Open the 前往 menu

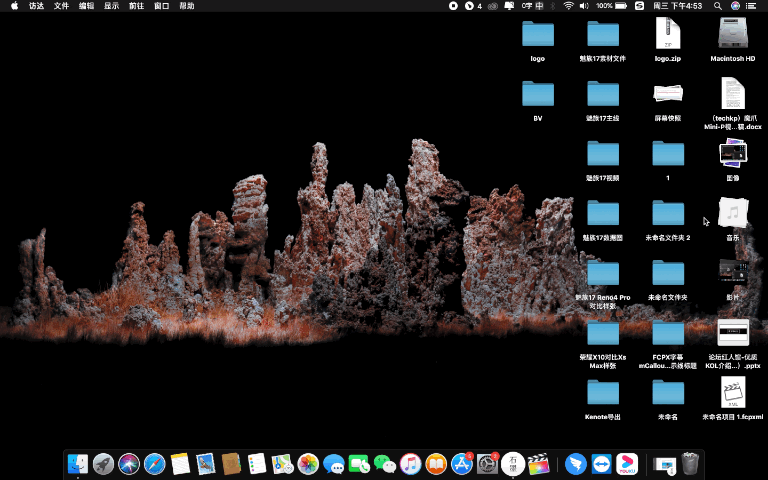coord(136,6)
